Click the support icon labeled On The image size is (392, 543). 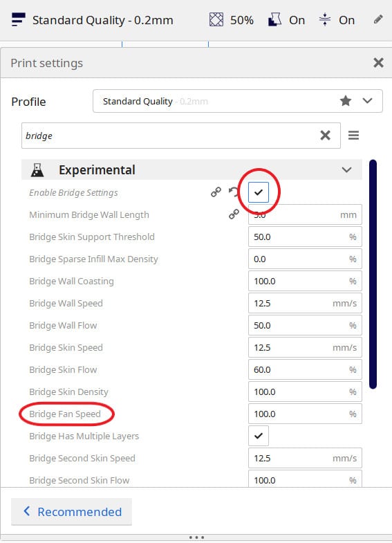click(x=275, y=20)
